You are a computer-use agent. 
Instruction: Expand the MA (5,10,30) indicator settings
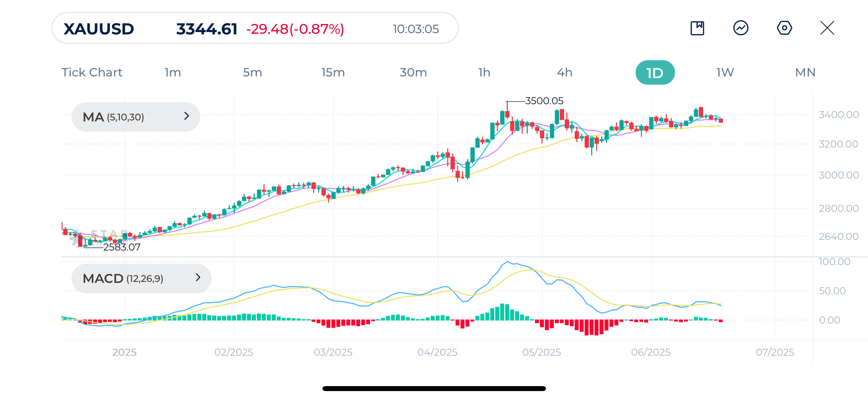[x=187, y=116]
